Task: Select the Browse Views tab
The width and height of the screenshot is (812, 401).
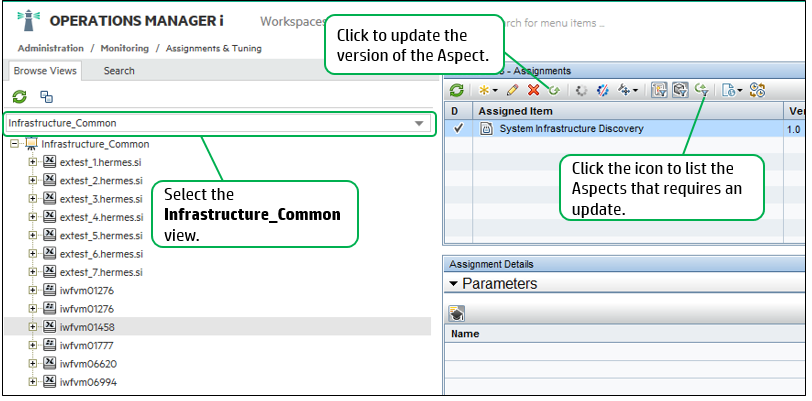Action: click(45, 71)
